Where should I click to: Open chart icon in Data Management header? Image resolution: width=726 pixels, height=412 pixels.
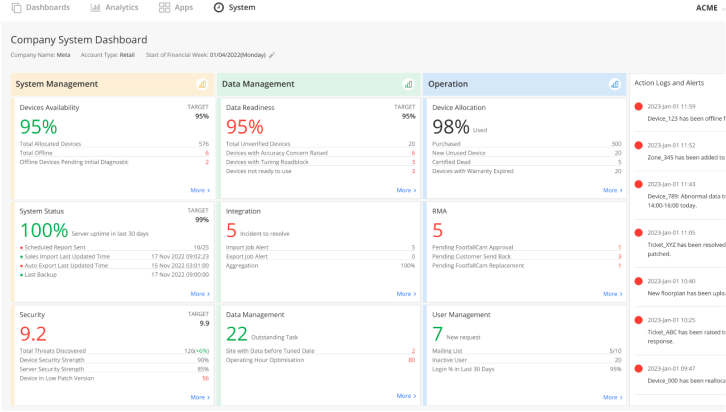408,84
